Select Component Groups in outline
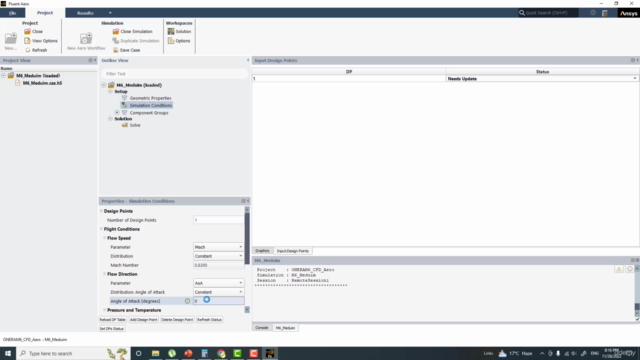This screenshot has height=360, width=640. pos(149,113)
